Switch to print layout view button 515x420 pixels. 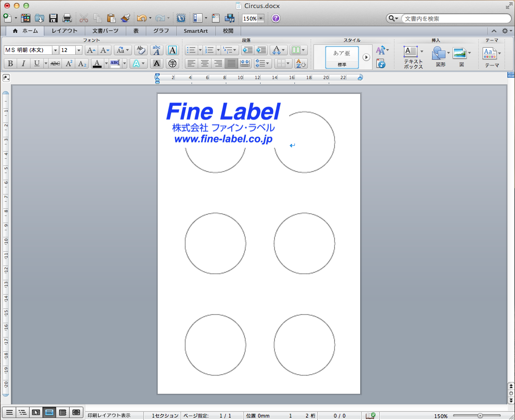click(49, 412)
